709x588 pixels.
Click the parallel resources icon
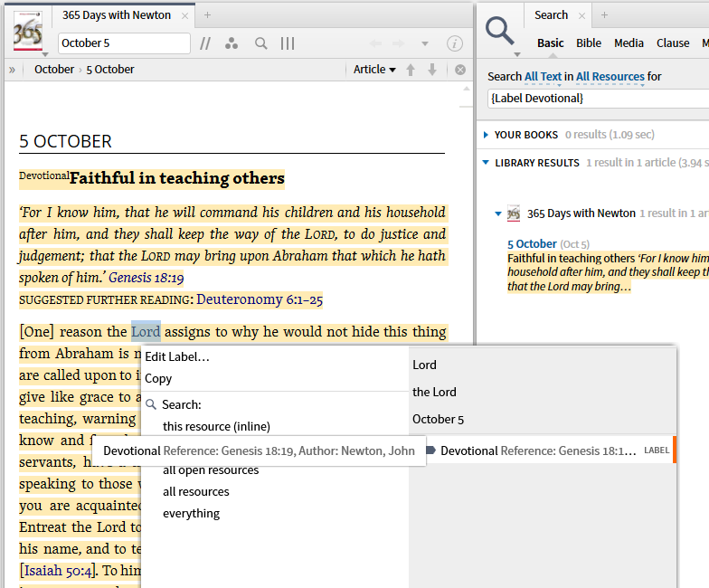[x=205, y=43]
